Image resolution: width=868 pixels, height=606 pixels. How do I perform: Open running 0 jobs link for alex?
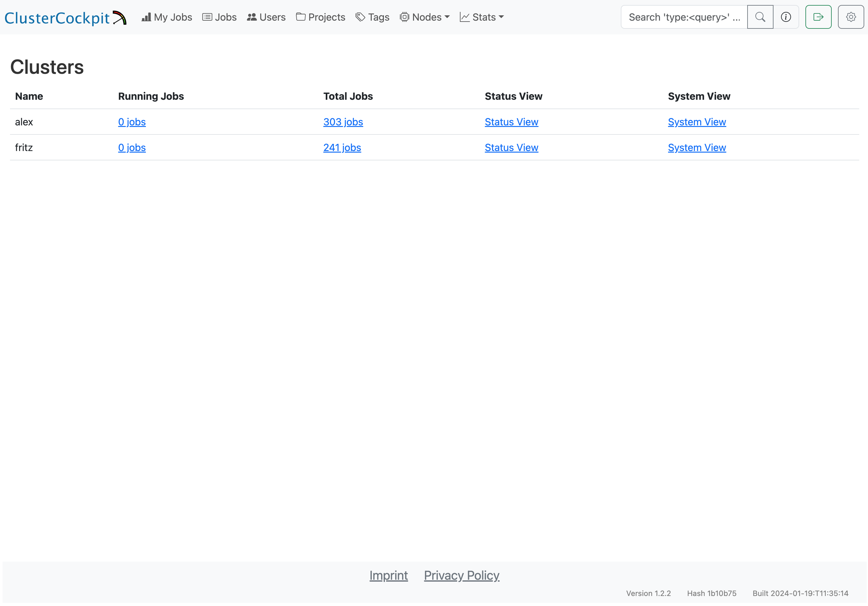click(131, 122)
